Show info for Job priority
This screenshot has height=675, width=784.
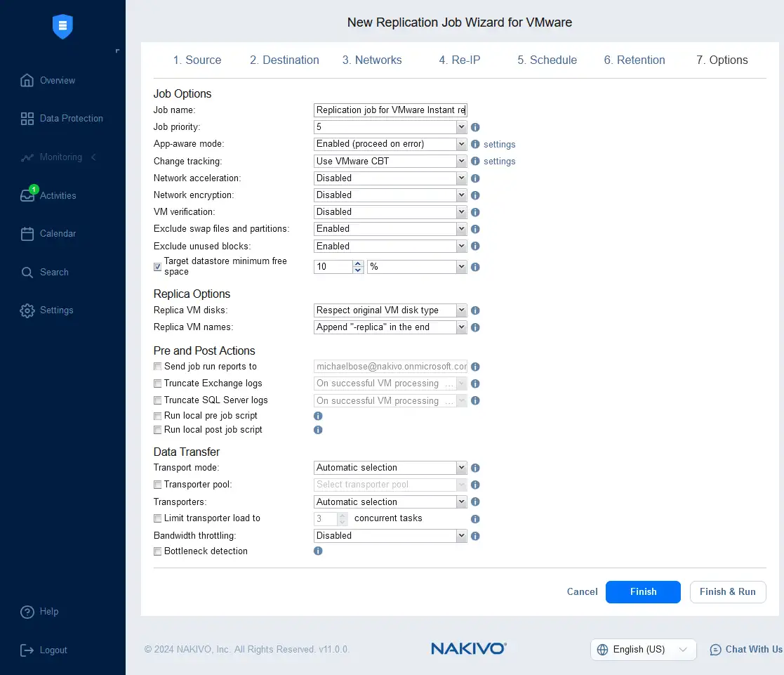475,127
